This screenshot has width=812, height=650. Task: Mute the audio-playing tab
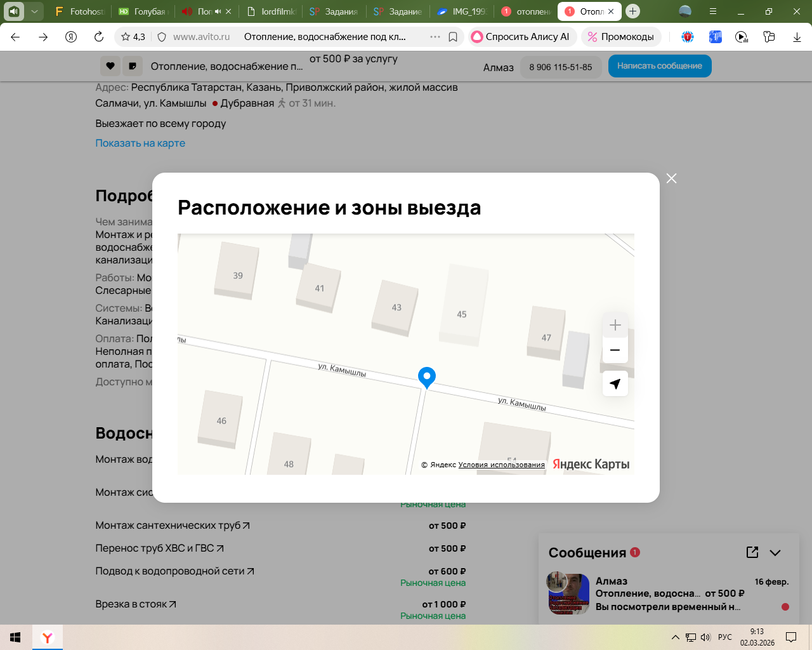[x=218, y=11]
